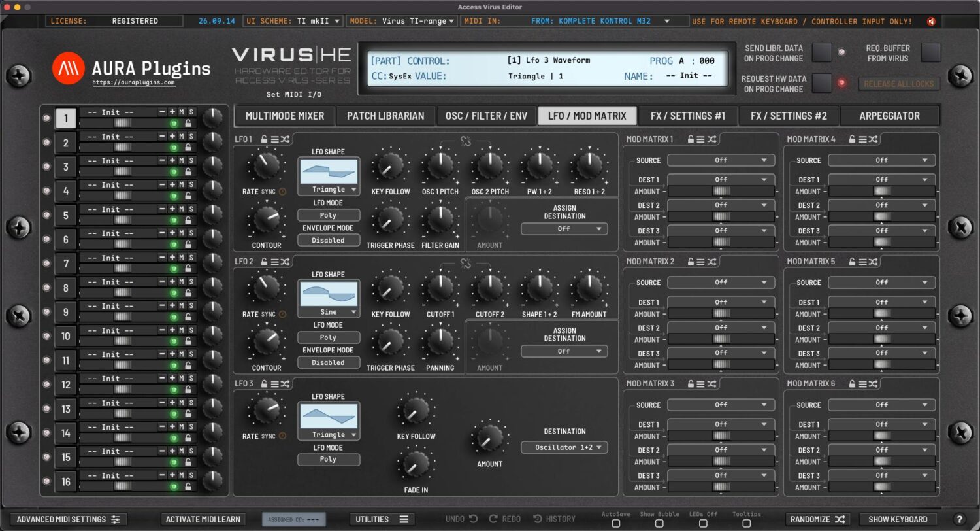Click the minus icon on part 3 row

pyautogui.click(x=162, y=161)
